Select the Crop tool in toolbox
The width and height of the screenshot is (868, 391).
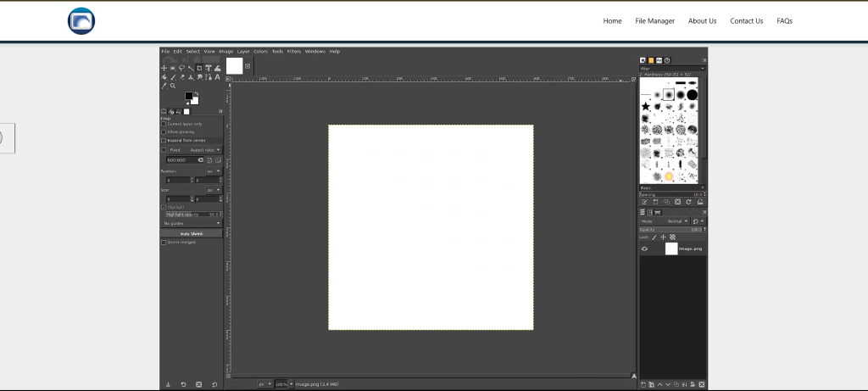pyautogui.click(x=199, y=68)
